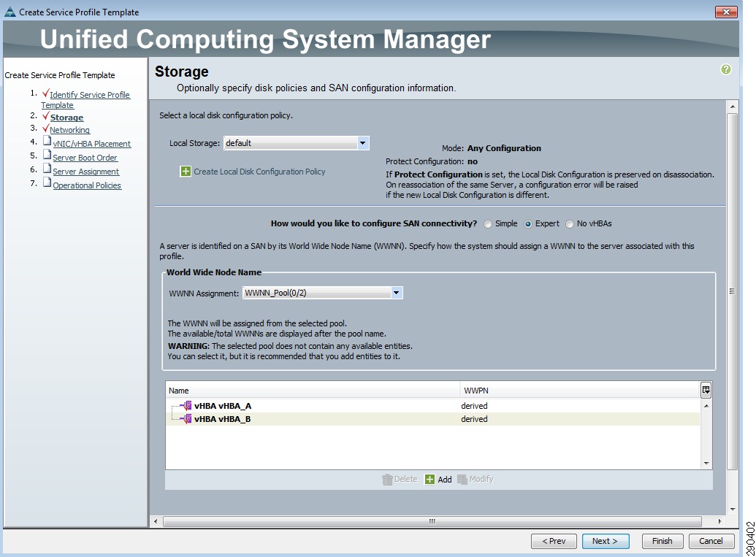756x557 pixels.
Task: Select Expert SAN connectivity option
Action: click(x=528, y=224)
